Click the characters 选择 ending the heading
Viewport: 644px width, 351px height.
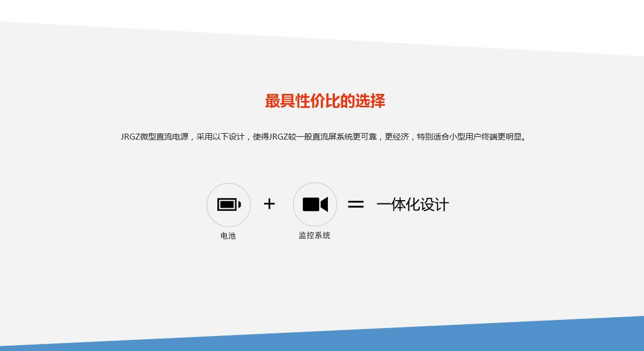(x=370, y=101)
